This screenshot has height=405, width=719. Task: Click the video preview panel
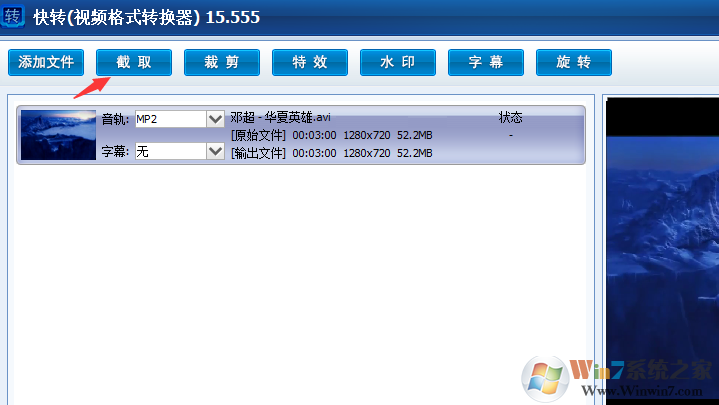coord(663,251)
